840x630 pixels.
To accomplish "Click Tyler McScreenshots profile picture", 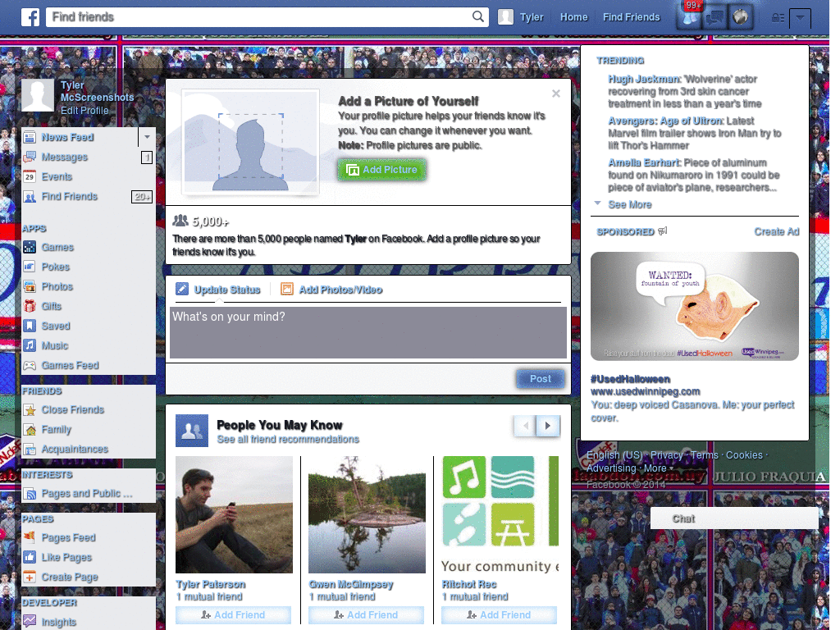I will (38, 95).
